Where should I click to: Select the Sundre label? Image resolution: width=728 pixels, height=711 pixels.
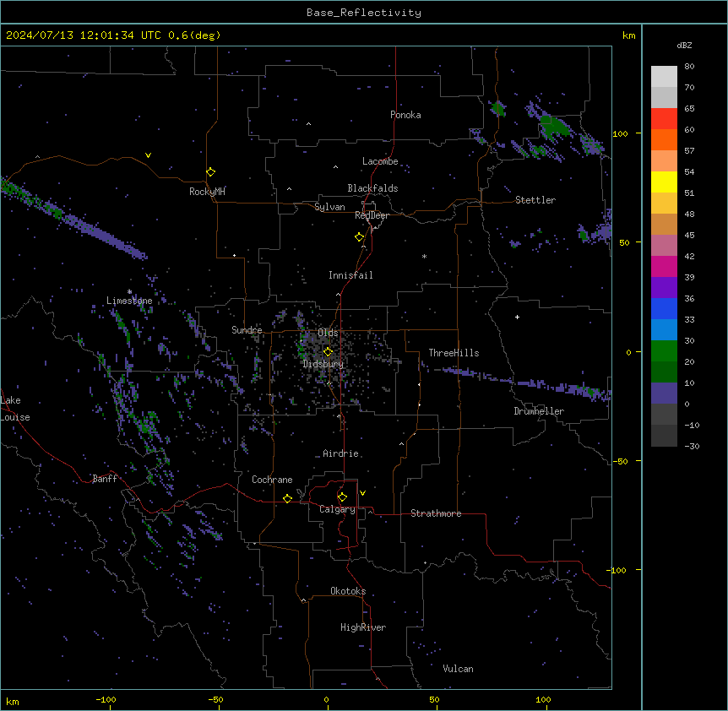pyautogui.click(x=247, y=330)
